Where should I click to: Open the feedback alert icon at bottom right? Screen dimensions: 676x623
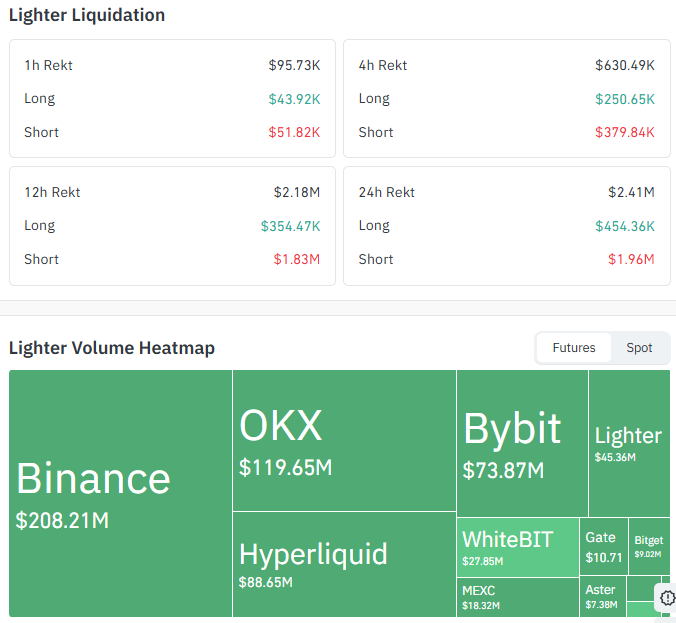click(x=667, y=598)
